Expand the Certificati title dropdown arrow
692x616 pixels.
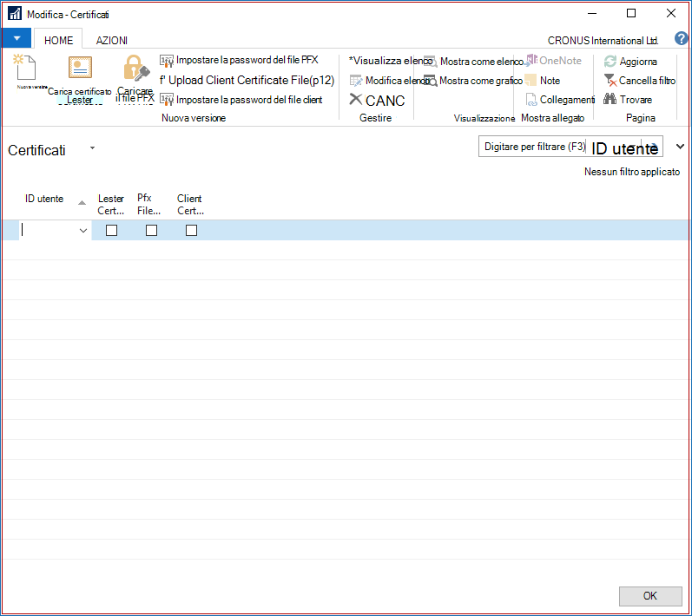92,147
